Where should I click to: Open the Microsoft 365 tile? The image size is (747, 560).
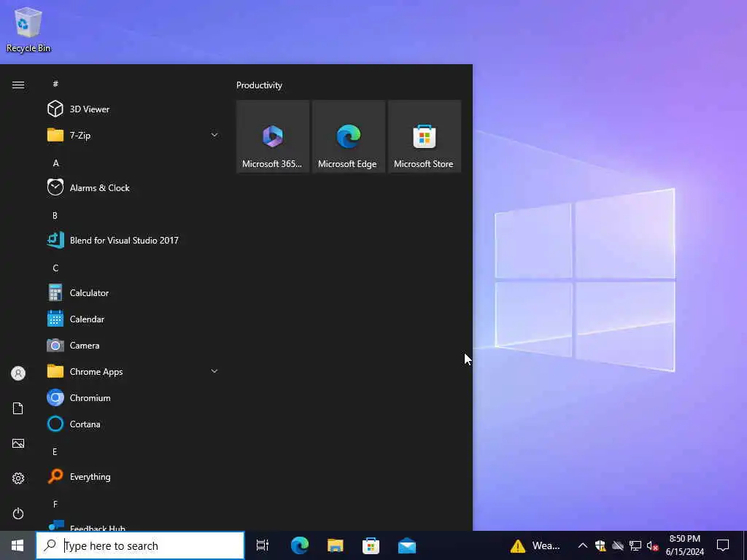point(273,136)
